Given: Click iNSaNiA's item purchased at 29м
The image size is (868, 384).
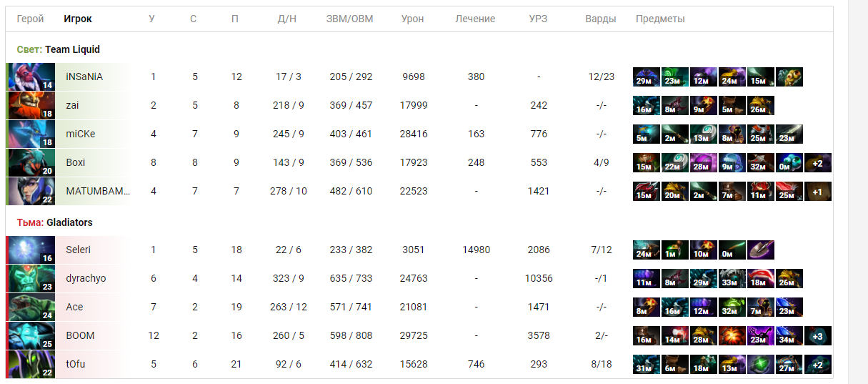Looking at the screenshot, I should [647, 77].
